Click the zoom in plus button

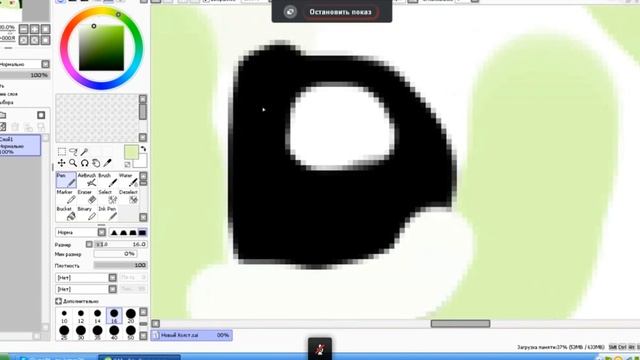(x=35, y=29)
